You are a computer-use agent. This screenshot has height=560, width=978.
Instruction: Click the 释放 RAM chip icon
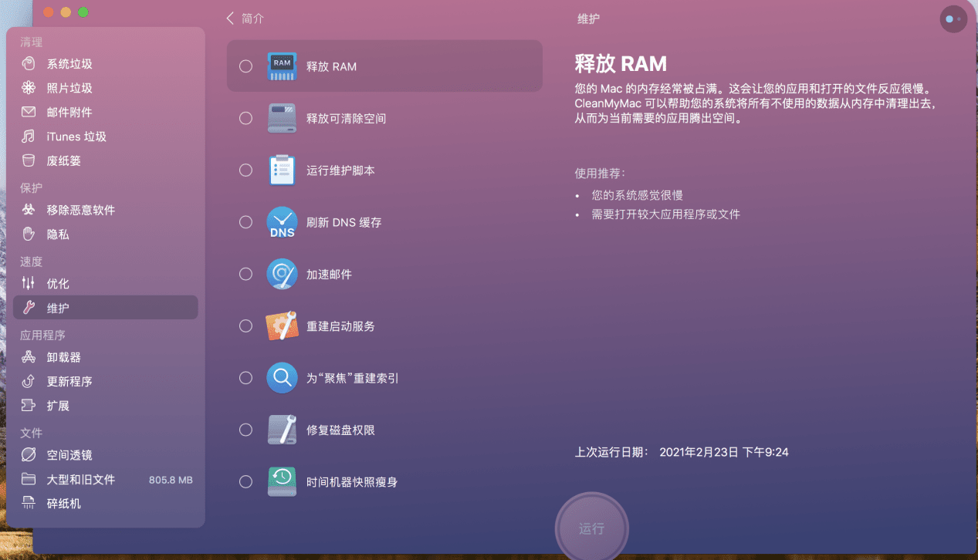tap(282, 66)
